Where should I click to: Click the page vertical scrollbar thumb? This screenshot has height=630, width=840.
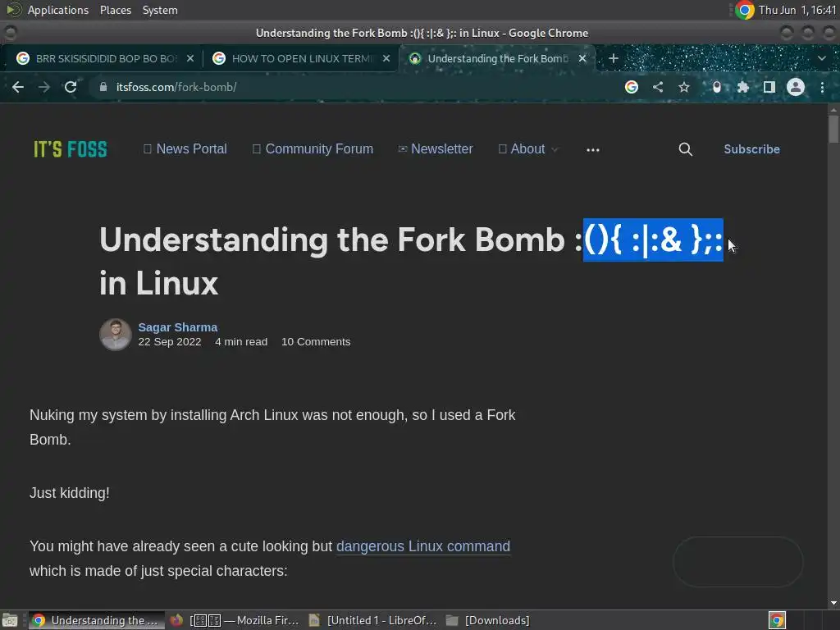[833, 129]
